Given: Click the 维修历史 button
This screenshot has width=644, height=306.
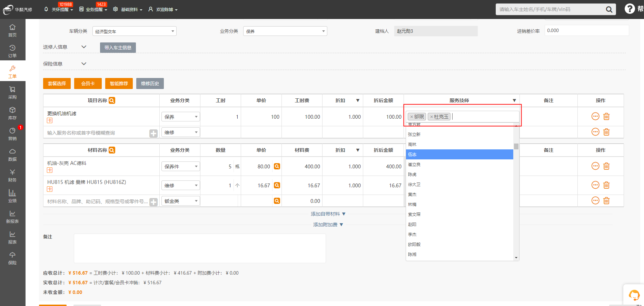Looking at the screenshot, I should 150,83.
